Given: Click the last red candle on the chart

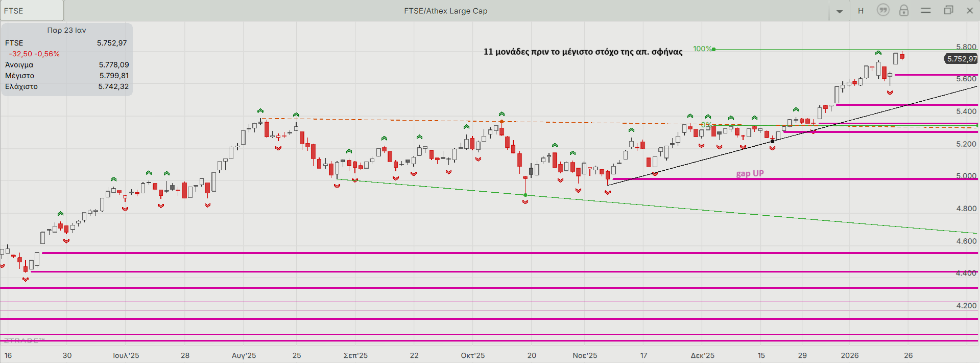Looking at the screenshot, I should [x=902, y=56].
